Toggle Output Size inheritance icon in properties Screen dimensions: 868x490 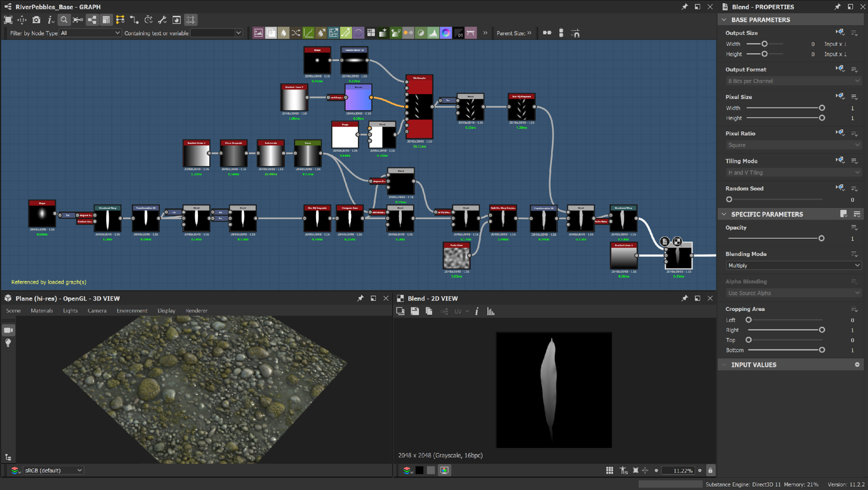pyautogui.click(x=840, y=33)
